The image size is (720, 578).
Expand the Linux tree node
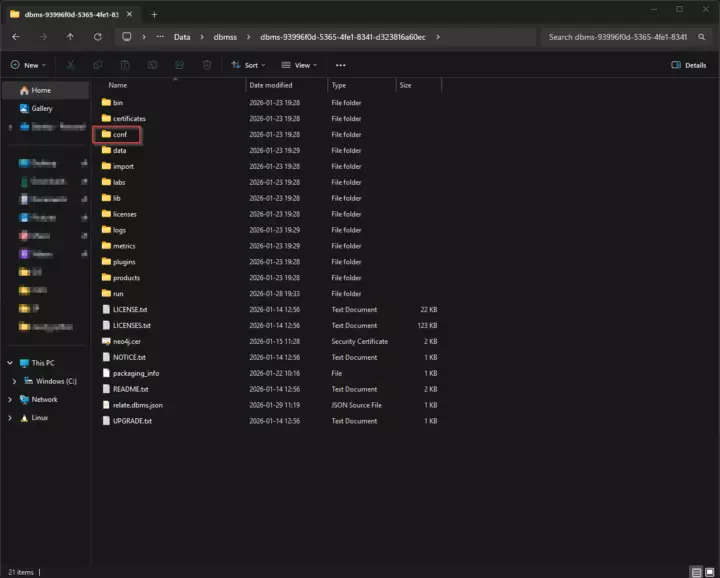9,417
